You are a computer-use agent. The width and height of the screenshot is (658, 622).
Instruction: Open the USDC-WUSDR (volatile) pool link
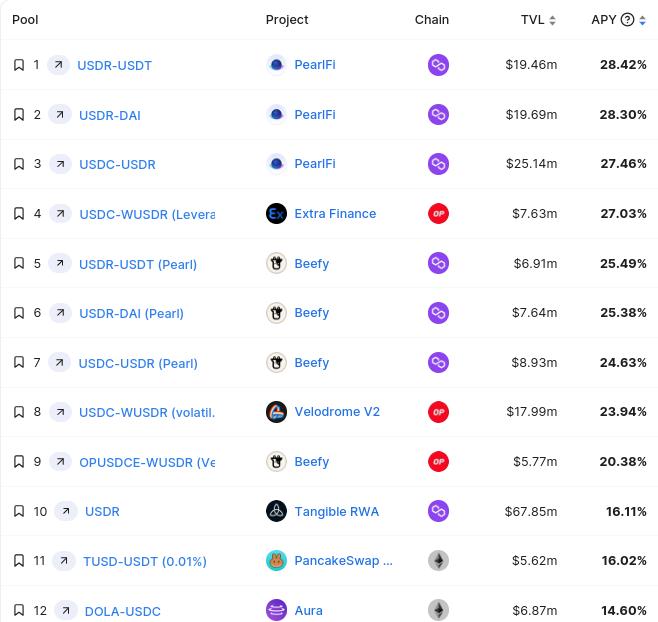pos(147,412)
